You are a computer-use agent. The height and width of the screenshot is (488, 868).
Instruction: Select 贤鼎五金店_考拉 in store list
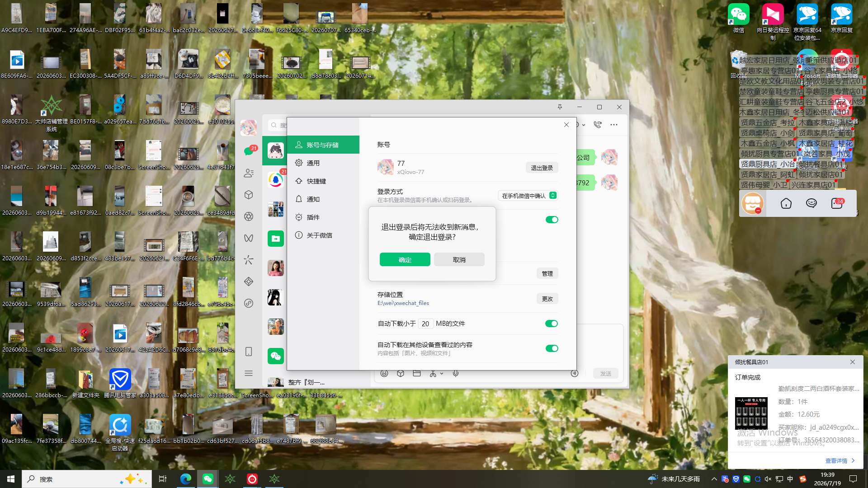pos(768,122)
